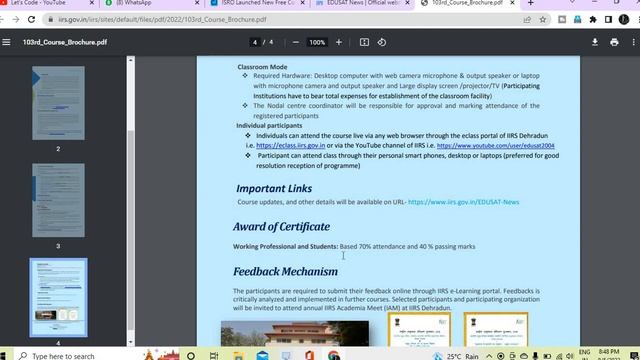Viewport: 640px width, 360px height.
Task: Click the Important Links heading
Action: (274, 189)
